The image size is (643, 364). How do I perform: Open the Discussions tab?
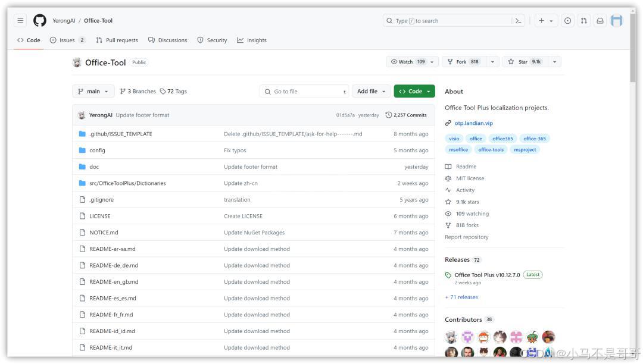pyautogui.click(x=168, y=40)
